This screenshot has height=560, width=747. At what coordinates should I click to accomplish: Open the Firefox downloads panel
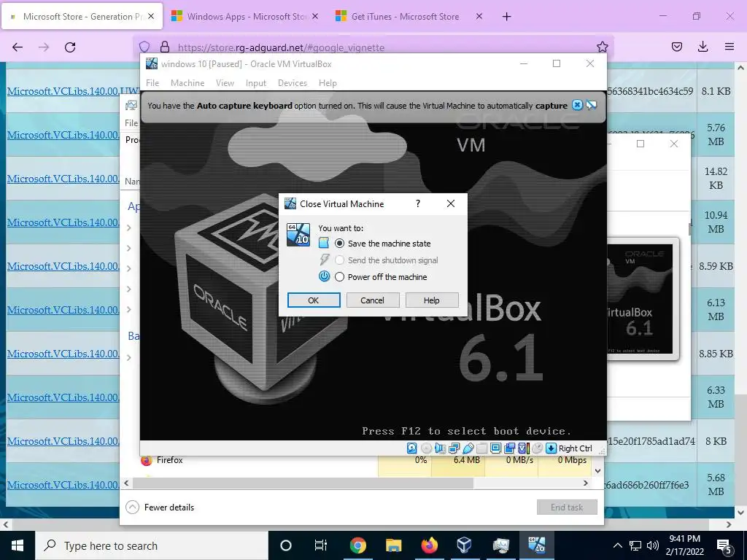(x=703, y=47)
